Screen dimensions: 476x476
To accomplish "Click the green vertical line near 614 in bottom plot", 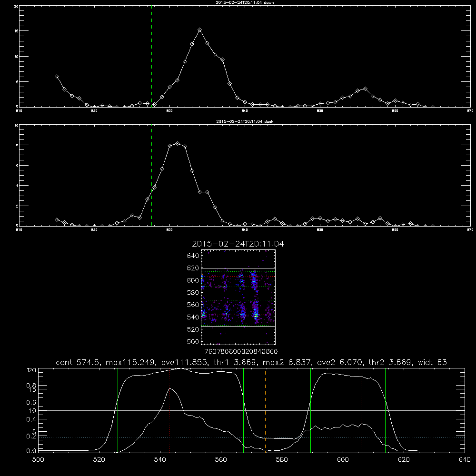I will click(x=385, y=410).
